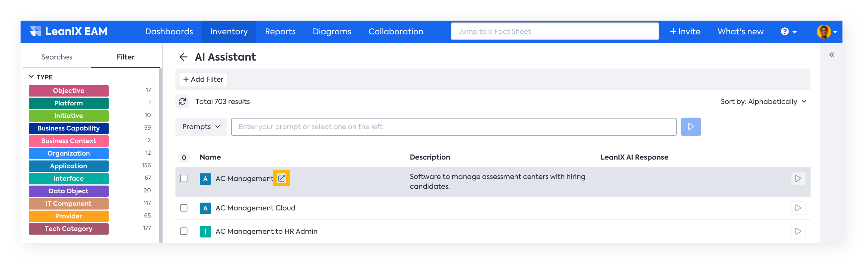Image resolution: width=868 pixels, height=268 pixels.
Task: Open the user avatar menu
Action: tap(827, 32)
